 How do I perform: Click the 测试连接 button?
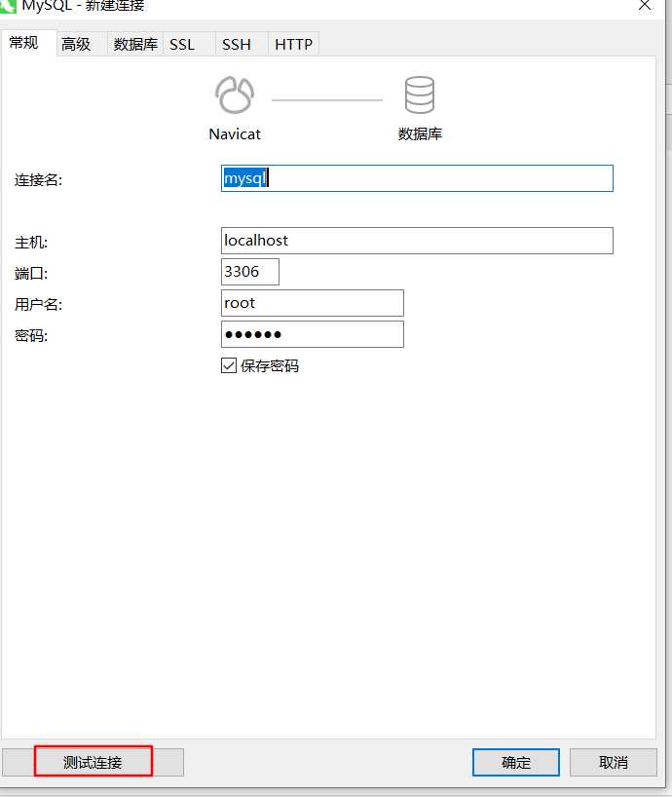coord(93,763)
